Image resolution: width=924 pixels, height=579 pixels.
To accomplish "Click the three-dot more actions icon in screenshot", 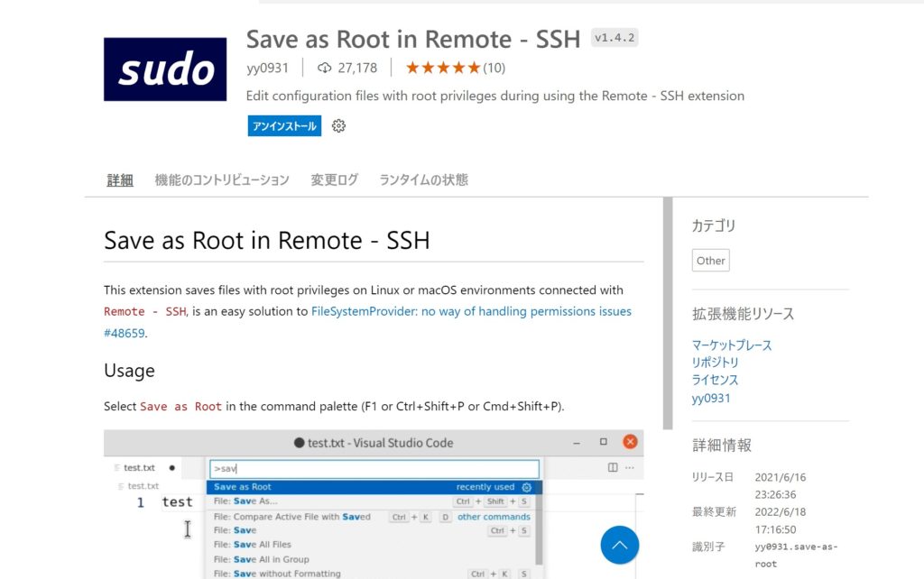I will tap(630, 467).
